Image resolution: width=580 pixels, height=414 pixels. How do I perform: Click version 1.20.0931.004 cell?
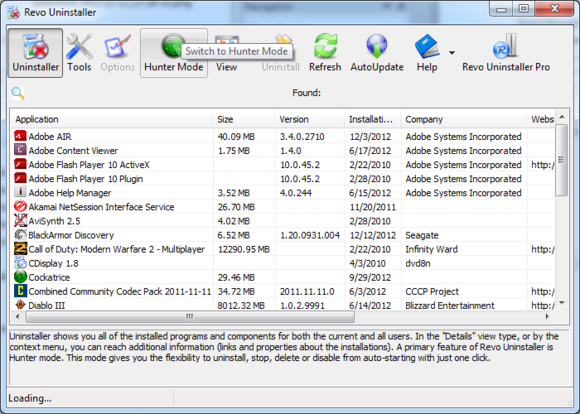(x=310, y=235)
